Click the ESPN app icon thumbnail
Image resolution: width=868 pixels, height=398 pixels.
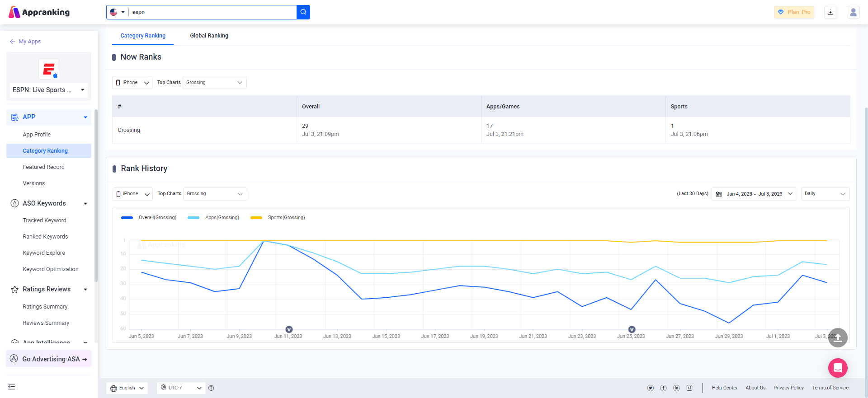(49, 69)
